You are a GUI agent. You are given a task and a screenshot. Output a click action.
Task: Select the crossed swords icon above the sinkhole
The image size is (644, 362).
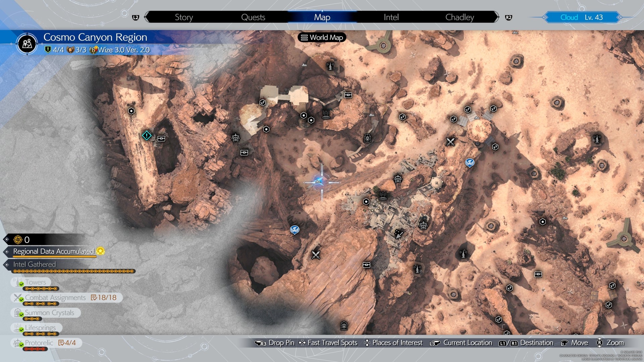[316, 255]
